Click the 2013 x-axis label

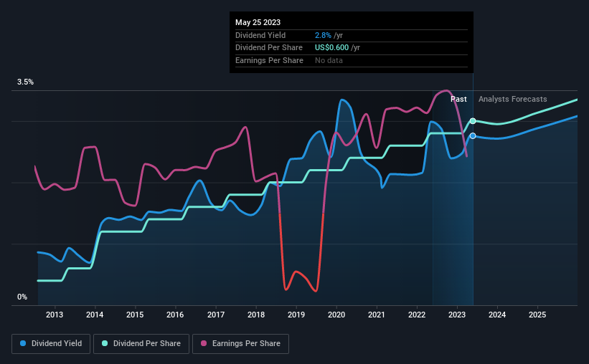coord(55,315)
